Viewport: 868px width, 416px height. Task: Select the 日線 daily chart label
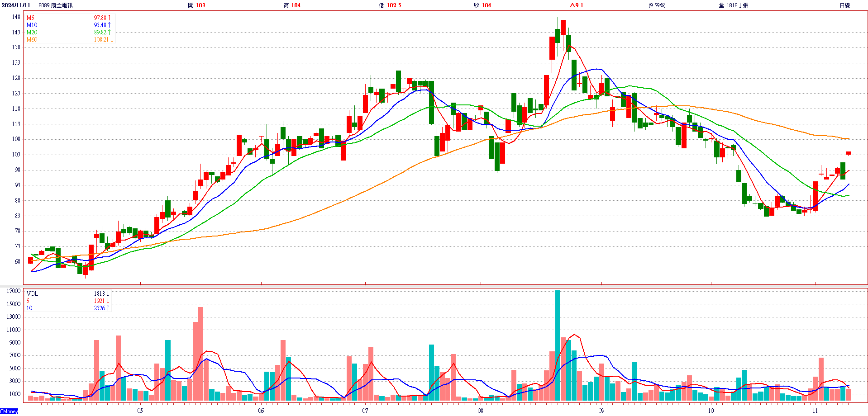844,5
